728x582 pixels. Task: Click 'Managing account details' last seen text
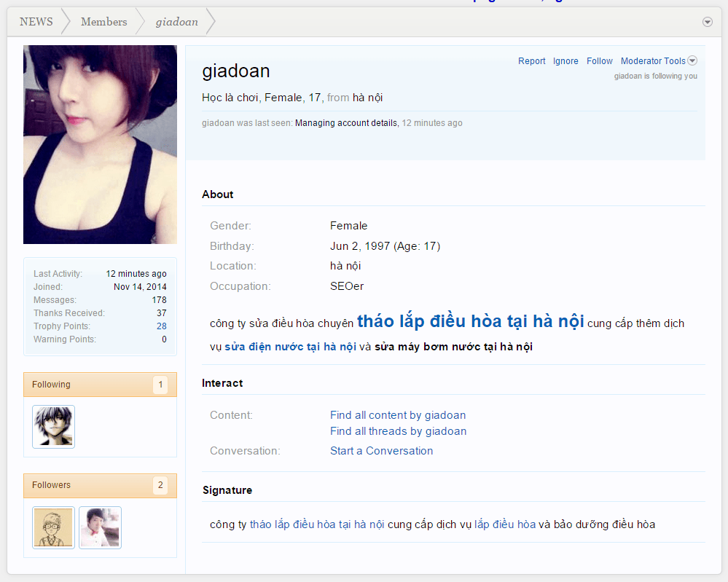pyautogui.click(x=346, y=123)
